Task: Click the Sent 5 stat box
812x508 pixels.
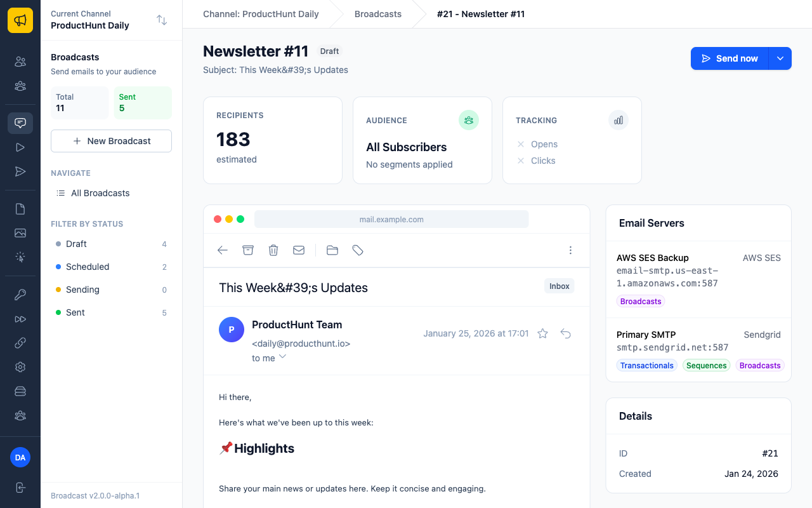Action: point(143,103)
